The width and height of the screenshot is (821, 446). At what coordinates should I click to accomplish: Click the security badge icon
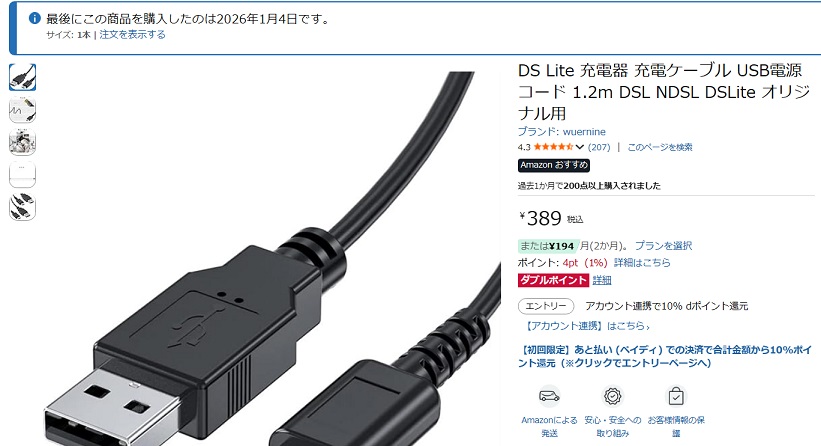coord(613,396)
